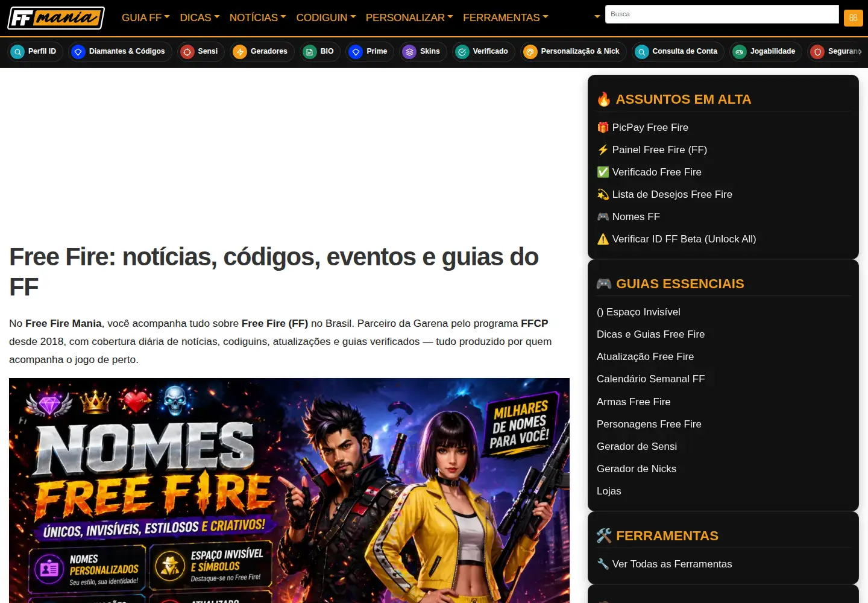The width and height of the screenshot is (868, 603).
Task: Click warning icon beside Verificar ID FF Beta
Action: (x=603, y=239)
